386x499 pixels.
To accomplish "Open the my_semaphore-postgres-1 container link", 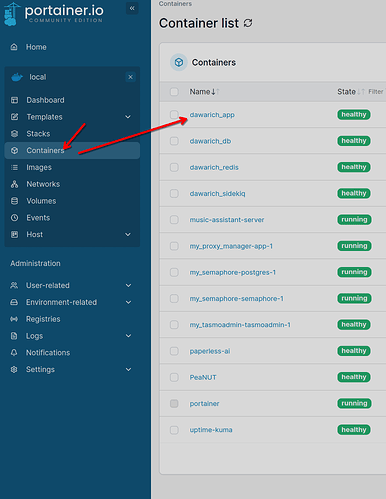I will coord(233,272).
